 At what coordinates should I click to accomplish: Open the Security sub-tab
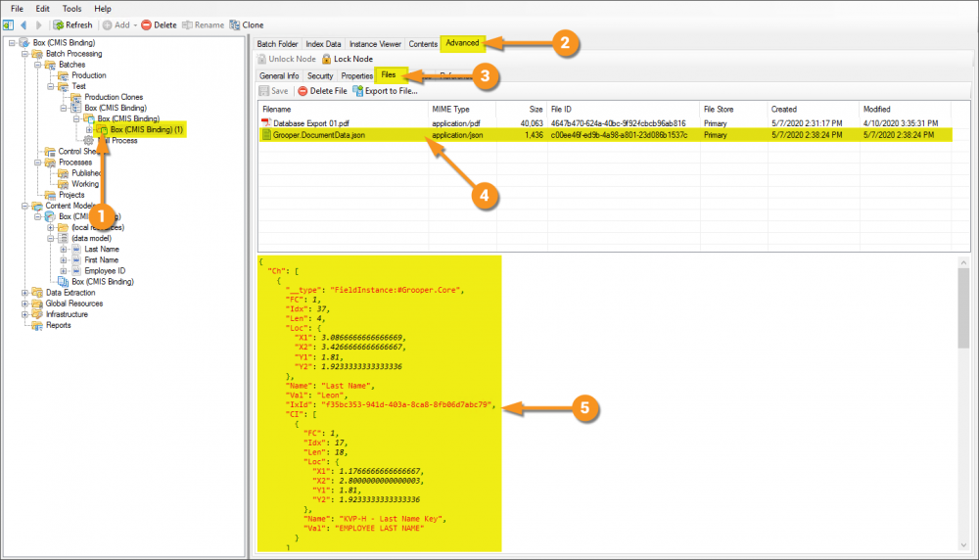coord(320,75)
